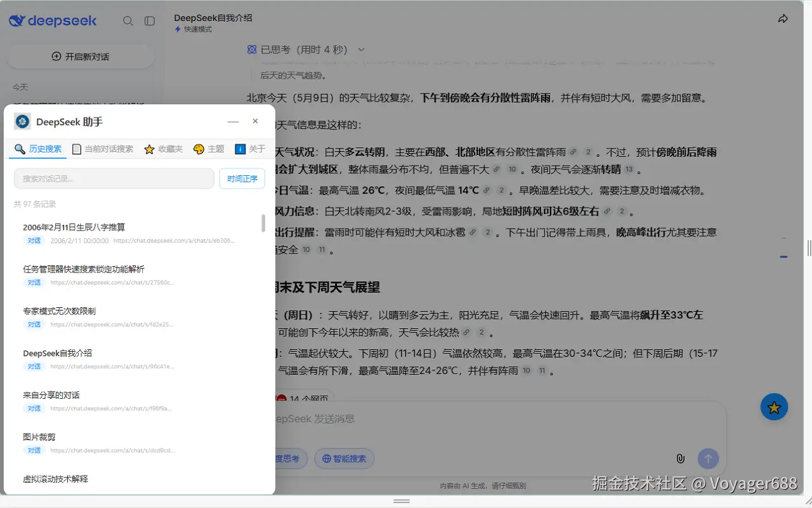The image size is (812, 508).
Task: Click link icon after 最低气温 14℃
Action: [487, 190]
